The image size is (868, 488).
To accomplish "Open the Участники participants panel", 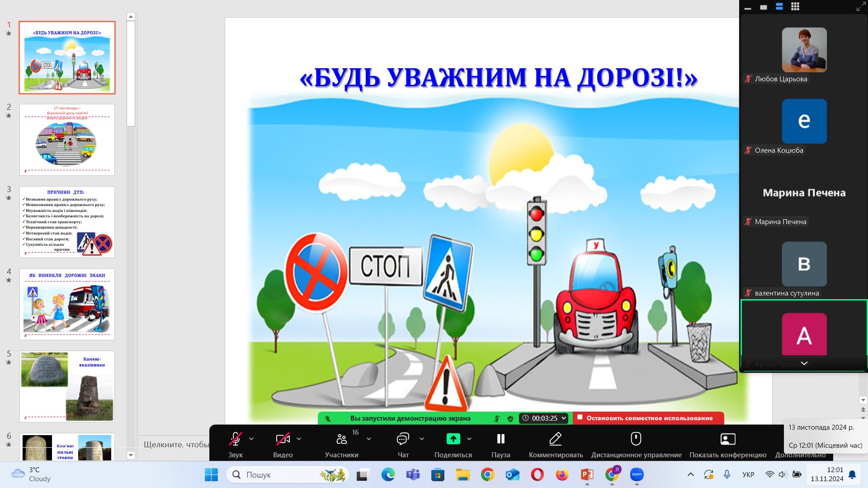I will point(341,439).
